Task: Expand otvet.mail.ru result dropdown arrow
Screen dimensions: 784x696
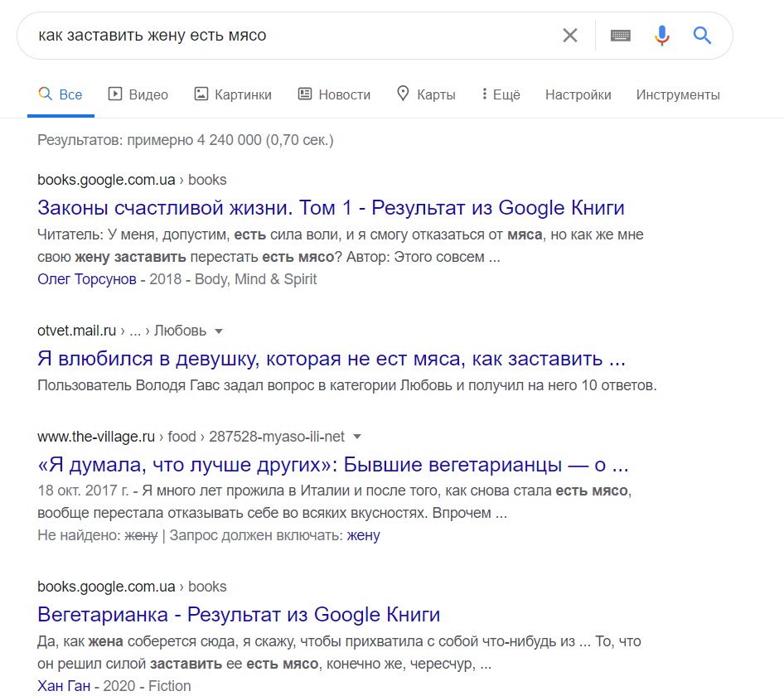Action: click(219, 331)
